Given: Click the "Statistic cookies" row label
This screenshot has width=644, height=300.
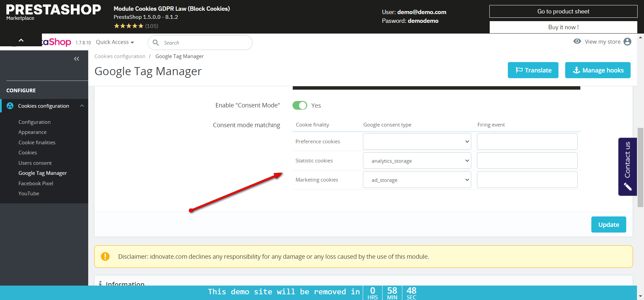Looking at the screenshot, I should (x=314, y=161).
